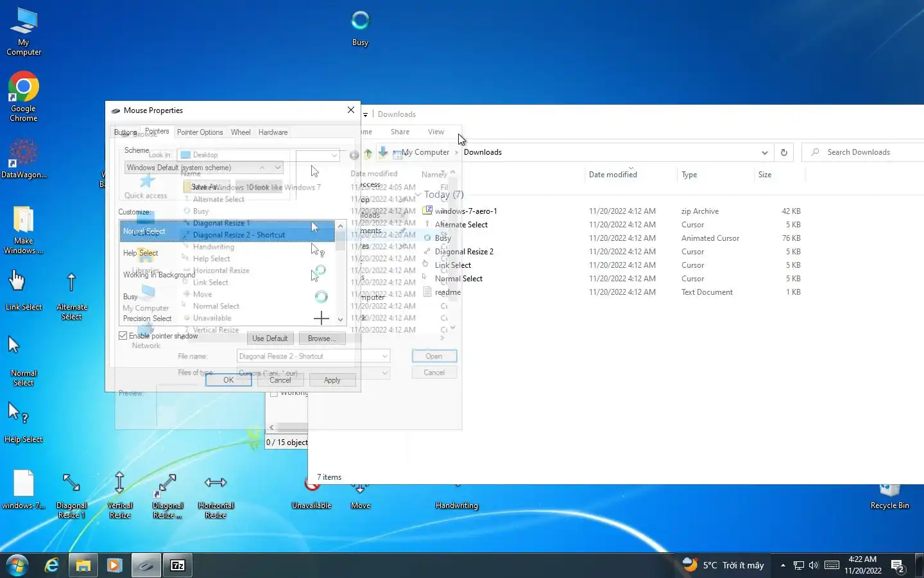Image resolution: width=924 pixels, height=578 pixels.
Task: Refresh the Downloads folder view
Action: point(783,152)
